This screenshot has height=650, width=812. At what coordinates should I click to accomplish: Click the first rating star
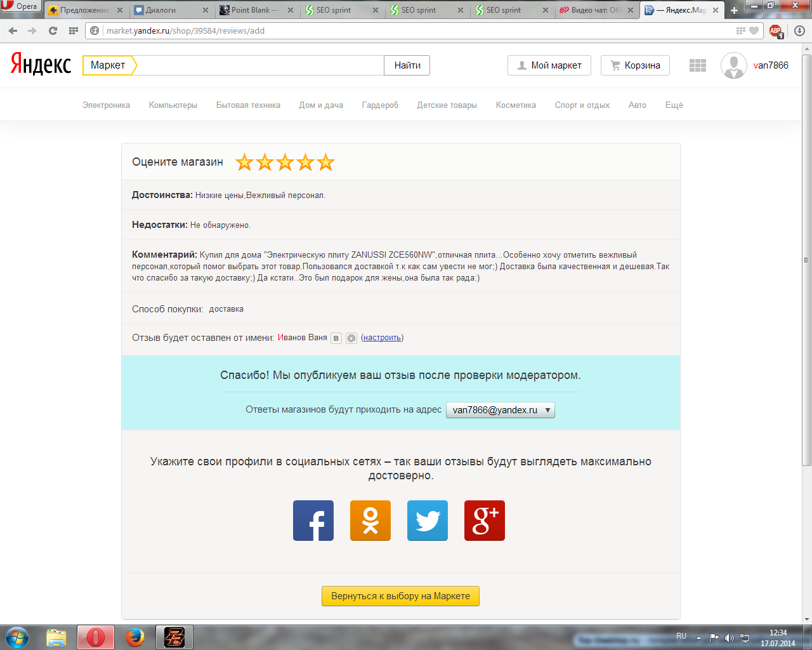point(244,162)
